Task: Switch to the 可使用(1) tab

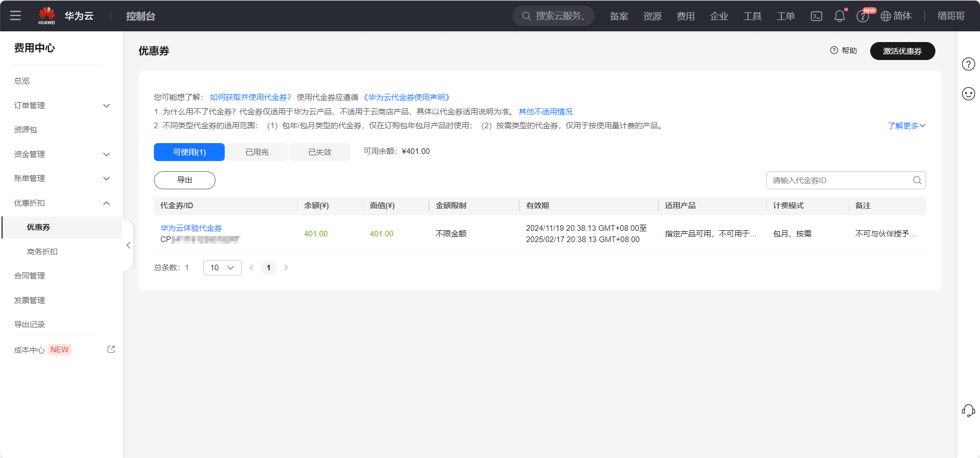Action: (189, 152)
